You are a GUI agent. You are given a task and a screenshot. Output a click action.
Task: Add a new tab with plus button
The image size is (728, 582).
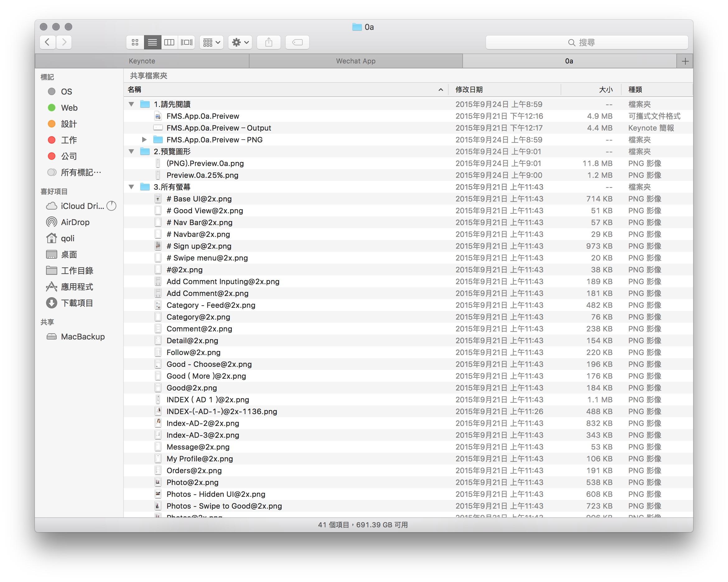click(685, 61)
